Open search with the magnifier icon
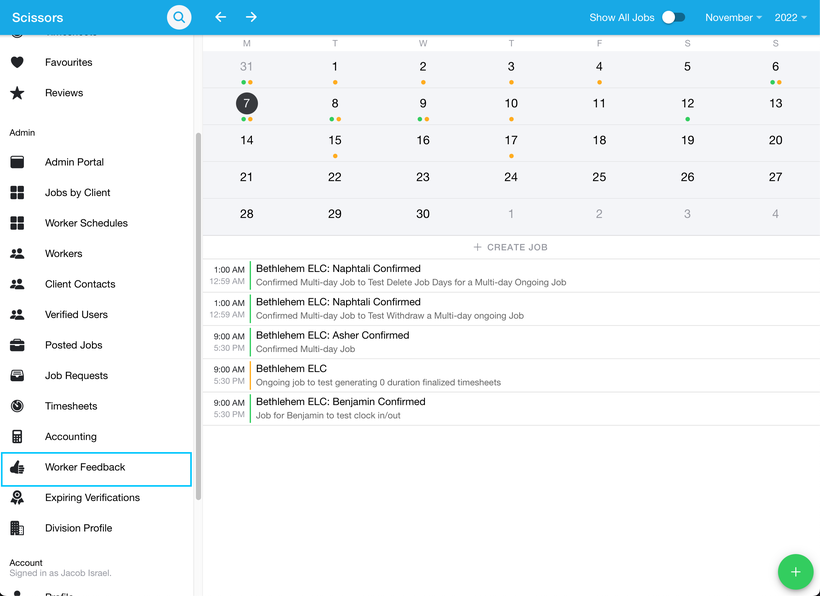The image size is (820, 596). click(179, 17)
